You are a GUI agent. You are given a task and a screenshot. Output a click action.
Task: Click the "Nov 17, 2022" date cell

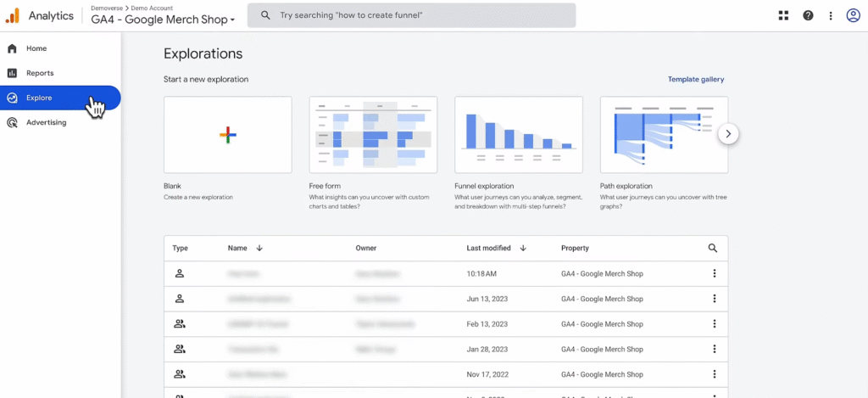click(x=487, y=375)
